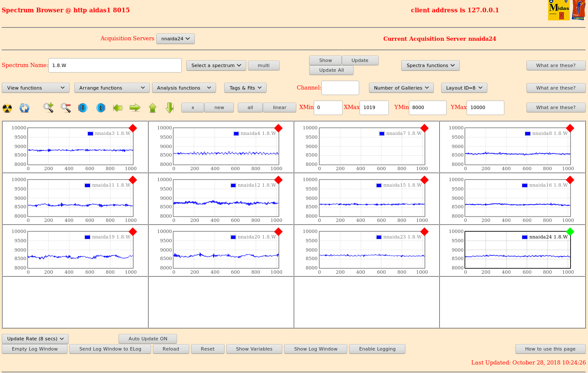Image resolution: width=588 pixels, height=373 pixels.
Task: Click the radiation hazard icon
Action: 7,108
